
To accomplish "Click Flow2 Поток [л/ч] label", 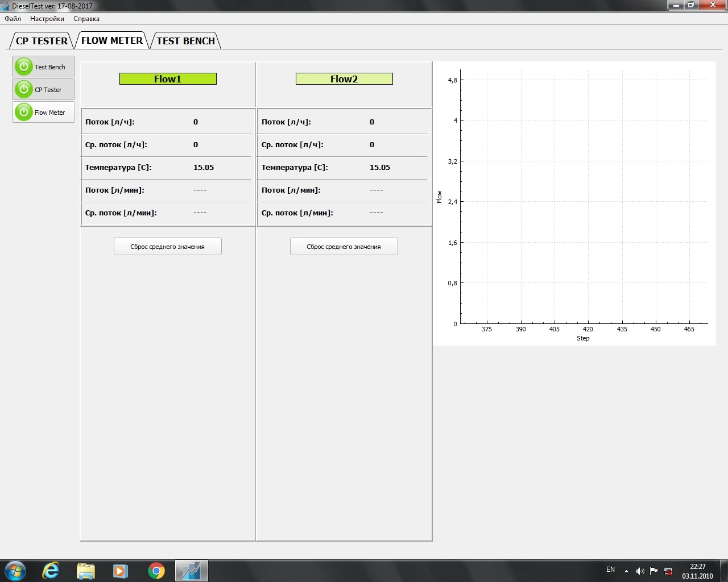I will pyautogui.click(x=286, y=122).
